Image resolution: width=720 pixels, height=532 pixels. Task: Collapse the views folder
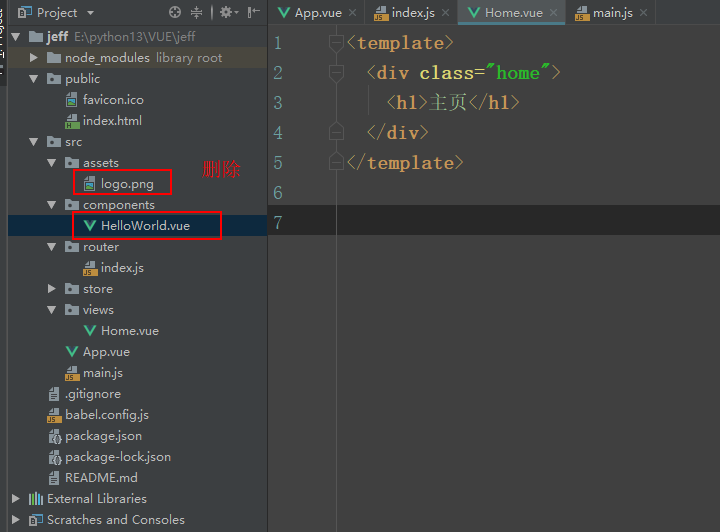tap(51, 310)
